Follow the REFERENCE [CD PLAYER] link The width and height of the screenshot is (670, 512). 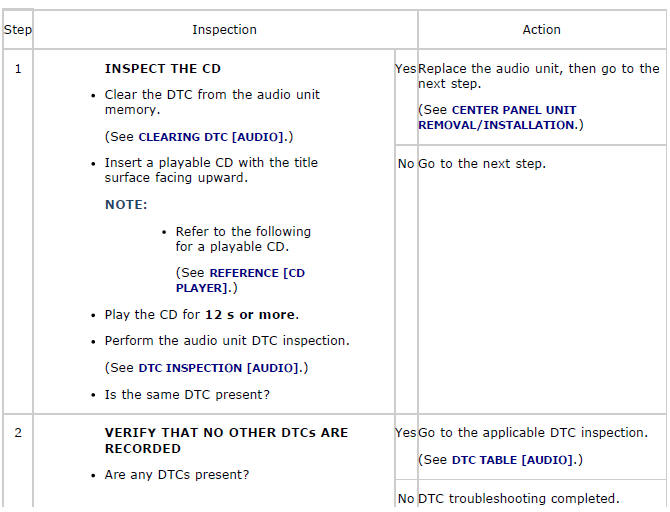(x=240, y=280)
